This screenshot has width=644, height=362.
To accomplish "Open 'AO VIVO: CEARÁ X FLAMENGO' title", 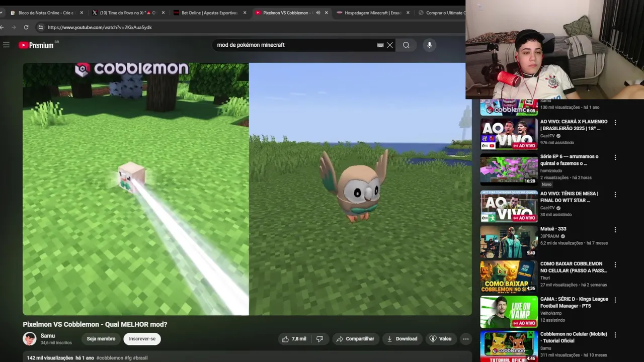I will tap(574, 125).
